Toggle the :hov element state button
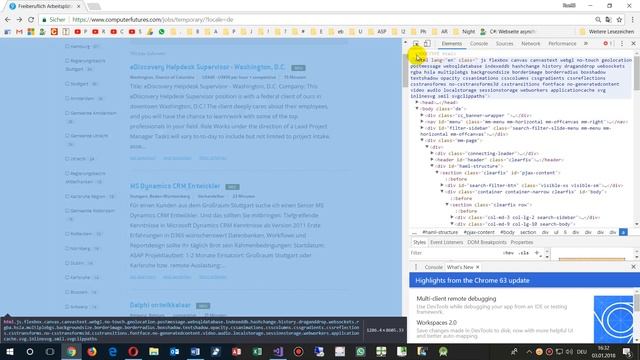This screenshot has width=640, height=360. coord(508,253)
